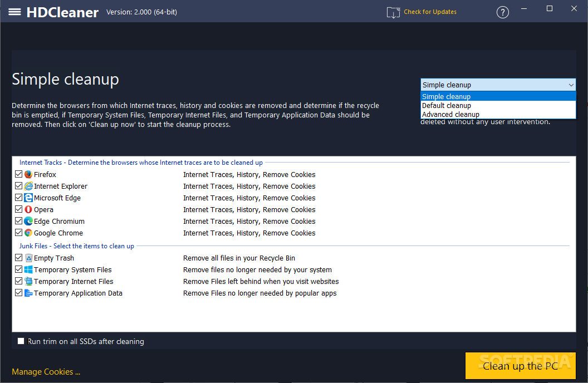The width and height of the screenshot is (588, 383).
Task: Click the Version: 2.000 (64-bit) label
Action: click(142, 12)
